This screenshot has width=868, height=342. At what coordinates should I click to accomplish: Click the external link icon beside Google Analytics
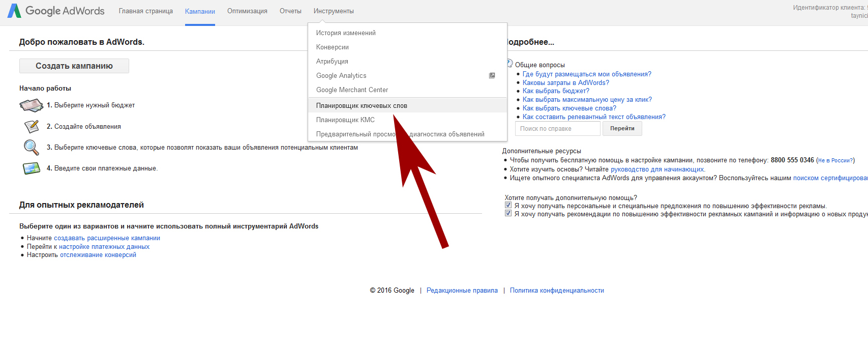pos(492,75)
